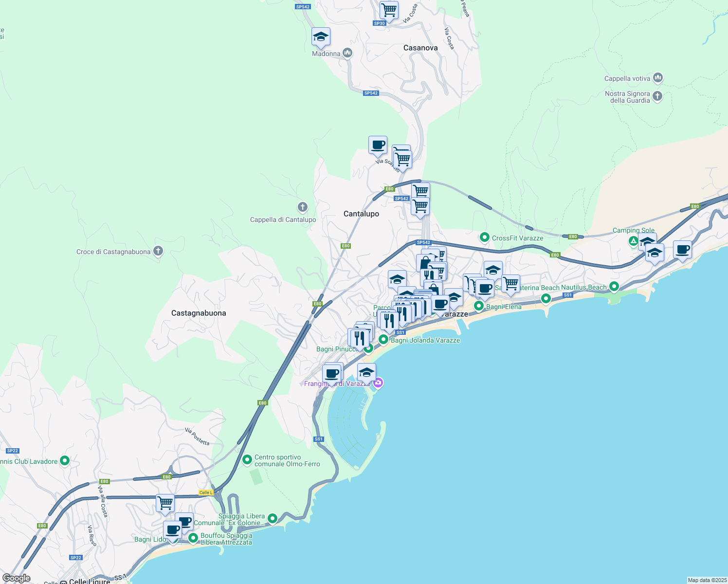Select the restaurant marker near Bagni Pinuccia
The width and height of the screenshot is (728, 584).
(360, 338)
